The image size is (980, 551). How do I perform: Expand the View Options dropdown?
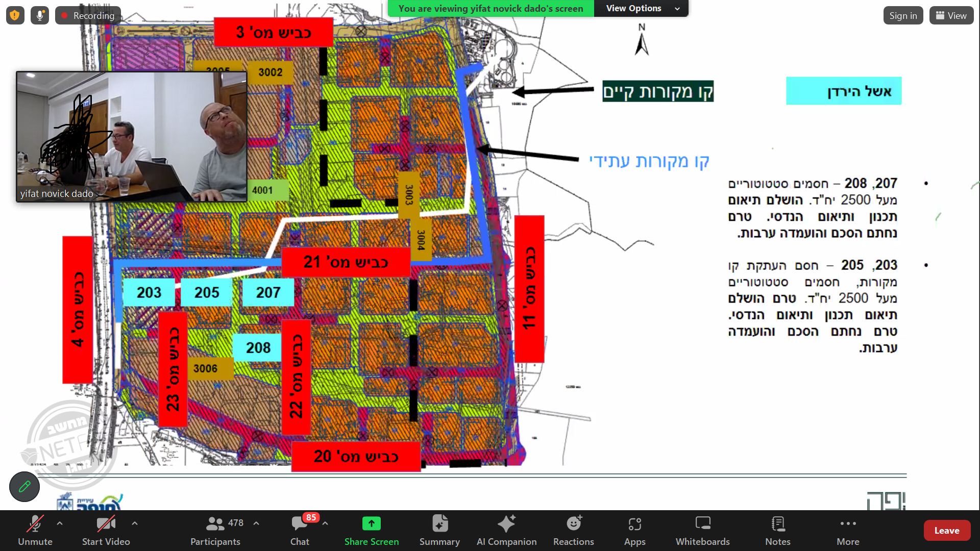(x=642, y=8)
